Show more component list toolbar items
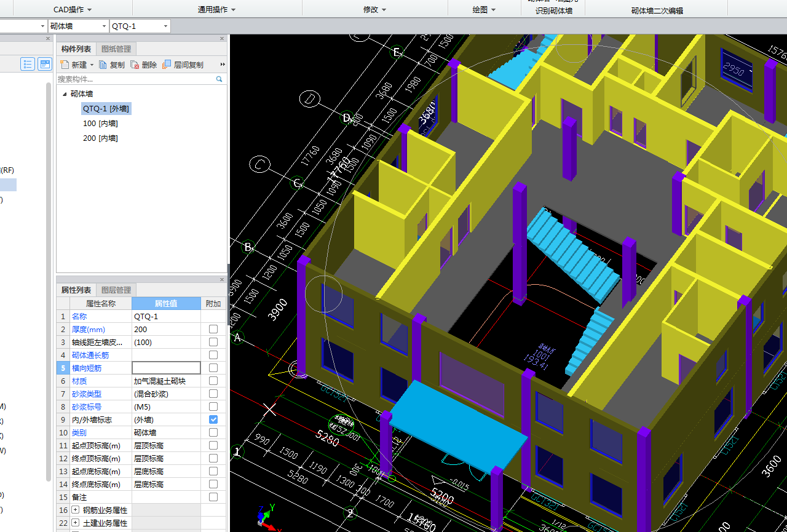The width and height of the screenshot is (787, 532). point(223,65)
